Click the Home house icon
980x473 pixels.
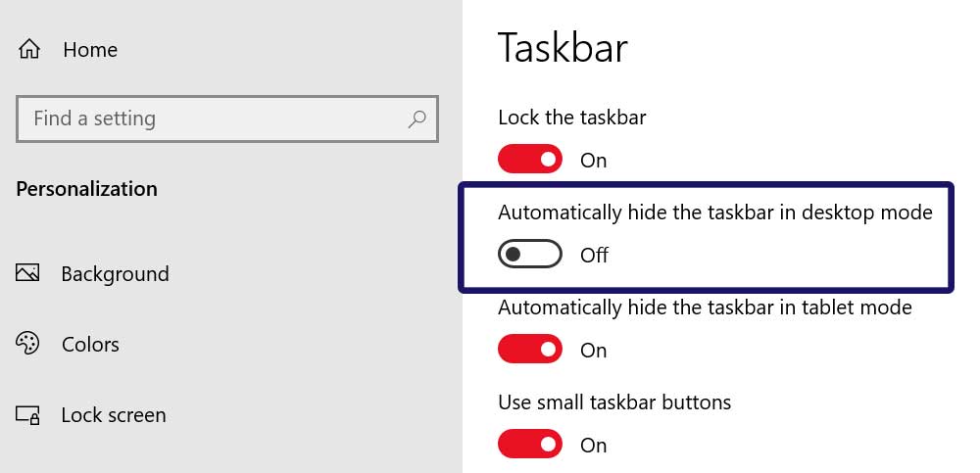coord(28,49)
